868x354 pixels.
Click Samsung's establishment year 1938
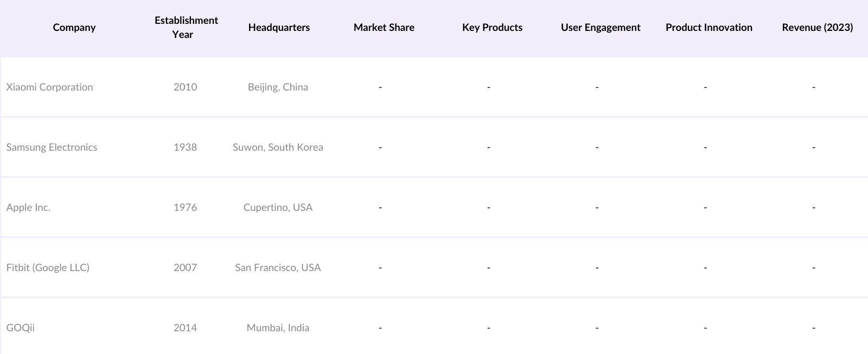[185, 147]
